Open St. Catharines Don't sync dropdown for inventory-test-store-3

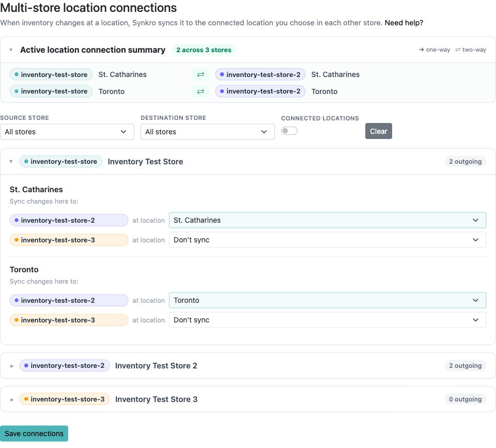[328, 240]
